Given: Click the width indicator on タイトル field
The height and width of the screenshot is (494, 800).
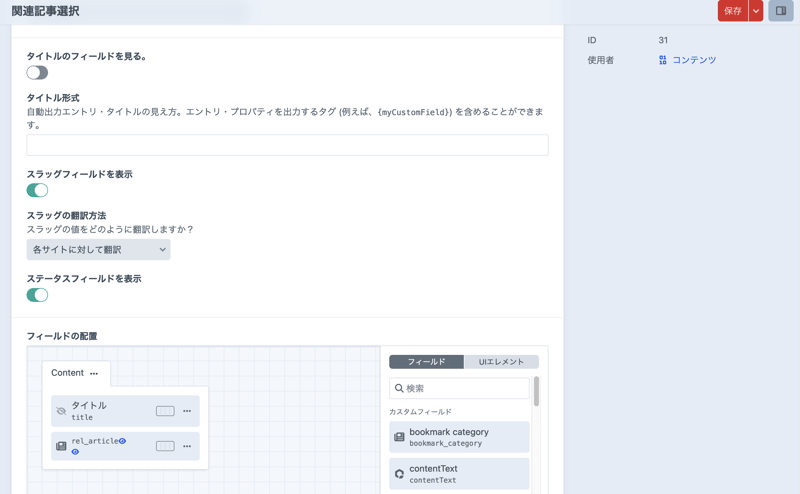Looking at the screenshot, I should pos(165,411).
